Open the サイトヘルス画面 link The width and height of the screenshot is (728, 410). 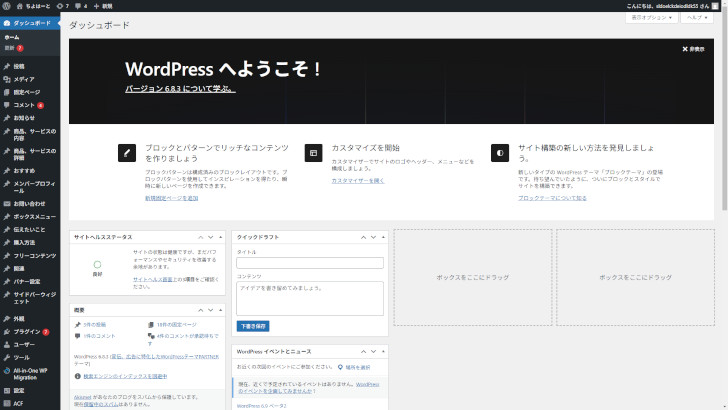pos(154,280)
